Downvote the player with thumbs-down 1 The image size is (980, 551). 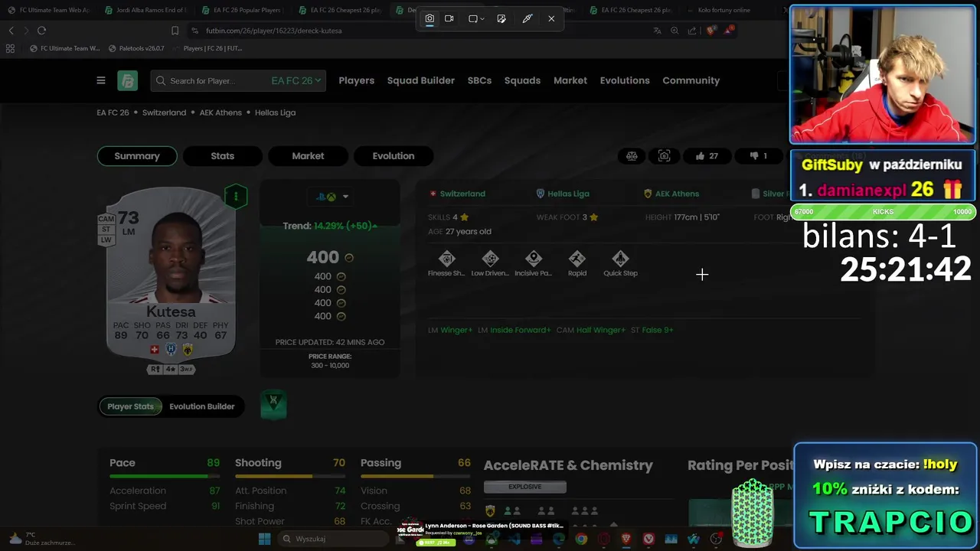click(x=758, y=156)
